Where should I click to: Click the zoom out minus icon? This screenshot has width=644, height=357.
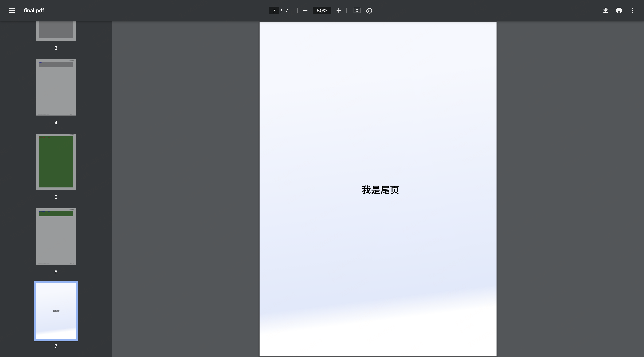(305, 10)
